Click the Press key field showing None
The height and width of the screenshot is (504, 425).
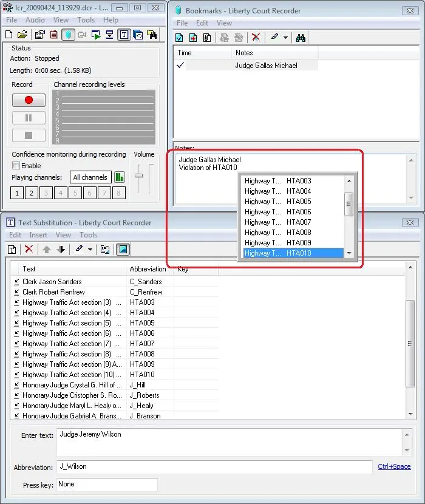pyautogui.click(x=107, y=485)
